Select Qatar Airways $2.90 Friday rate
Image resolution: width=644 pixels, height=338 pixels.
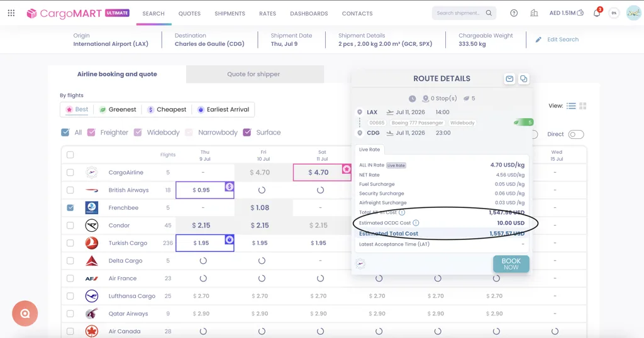[260, 313]
